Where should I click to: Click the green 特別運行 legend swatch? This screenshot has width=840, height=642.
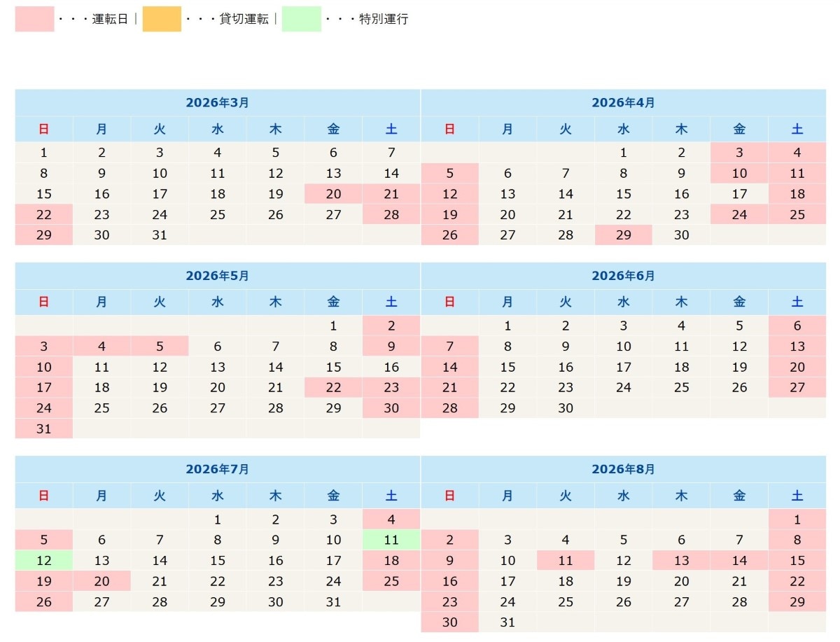pyautogui.click(x=302, y=19)
